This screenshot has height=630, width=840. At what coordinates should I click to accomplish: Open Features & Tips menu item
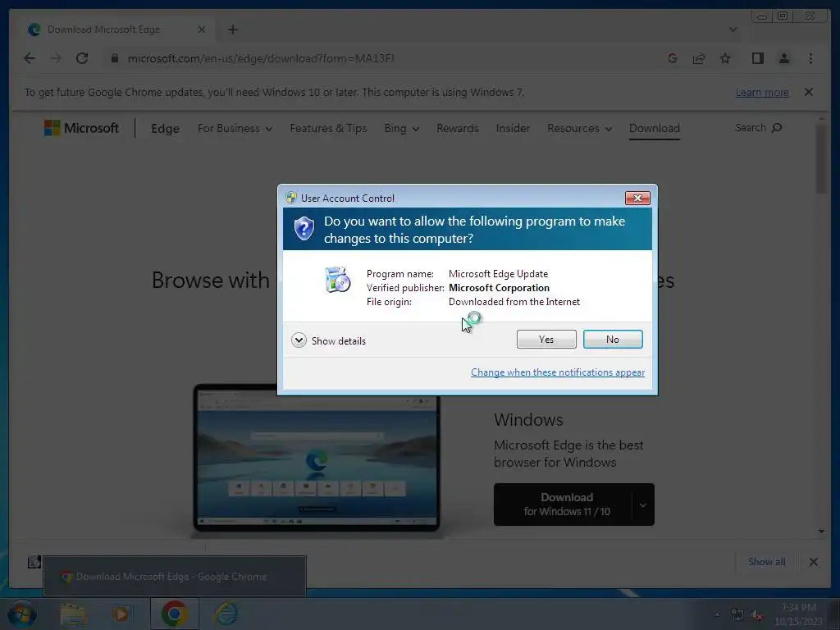coord(328,129)
